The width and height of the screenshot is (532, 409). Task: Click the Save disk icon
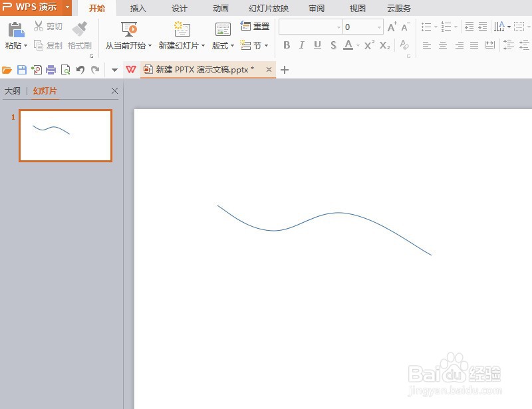(x=22, y=70)
